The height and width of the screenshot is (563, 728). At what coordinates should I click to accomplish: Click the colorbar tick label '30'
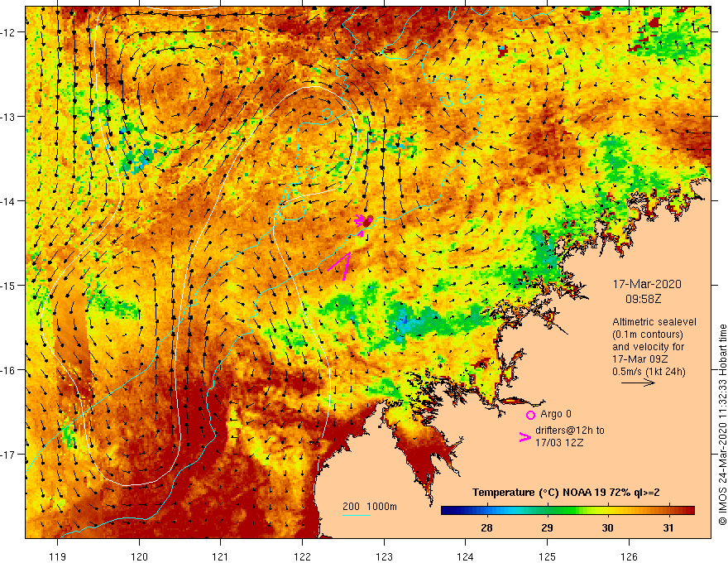coord(607,527)
